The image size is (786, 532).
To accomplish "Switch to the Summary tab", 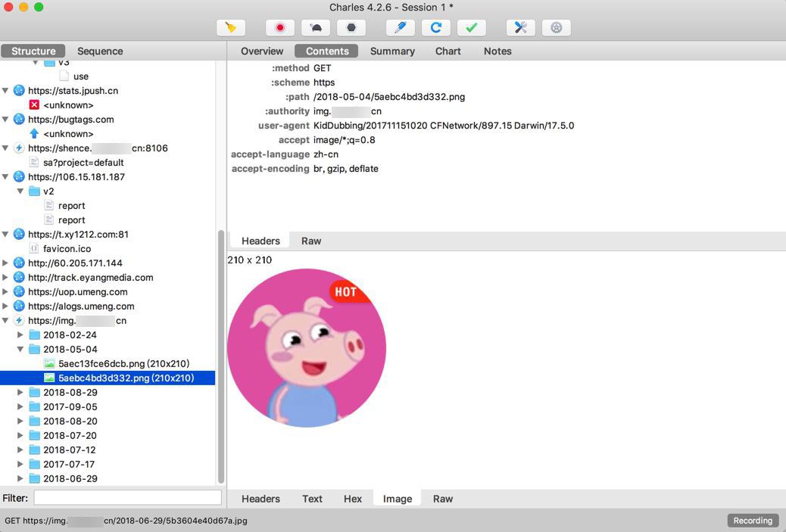I will [392, 51].
